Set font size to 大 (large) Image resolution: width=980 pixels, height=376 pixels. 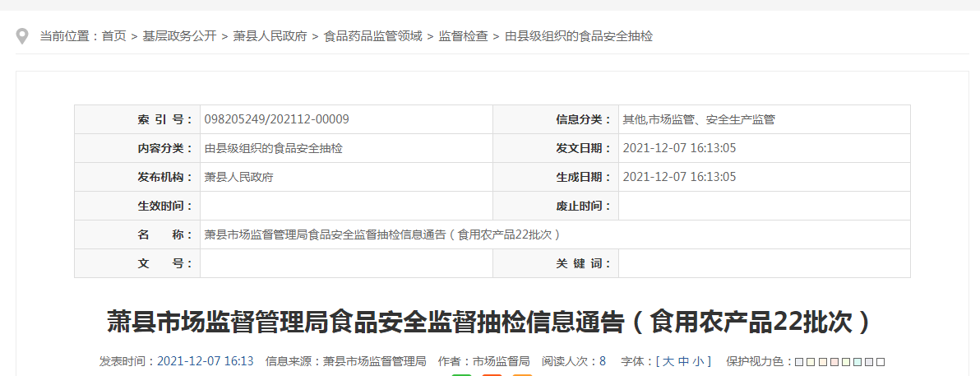point(668,361)
